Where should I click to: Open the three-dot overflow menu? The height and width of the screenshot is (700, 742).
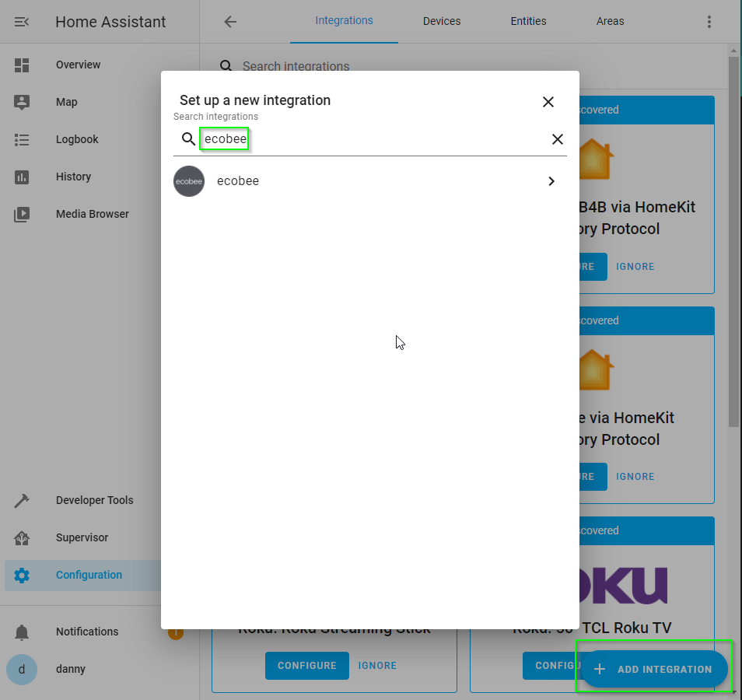point(709,22)
